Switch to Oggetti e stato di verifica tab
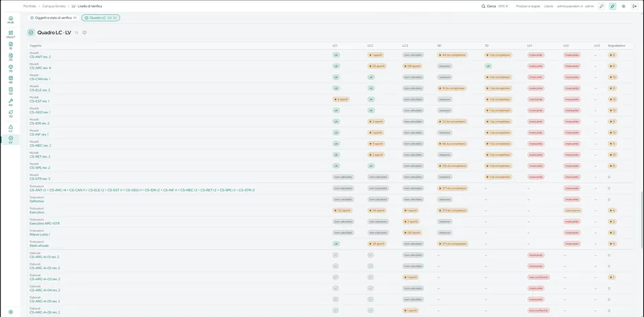This screenshot has height=317, width=644. point(54,17)
